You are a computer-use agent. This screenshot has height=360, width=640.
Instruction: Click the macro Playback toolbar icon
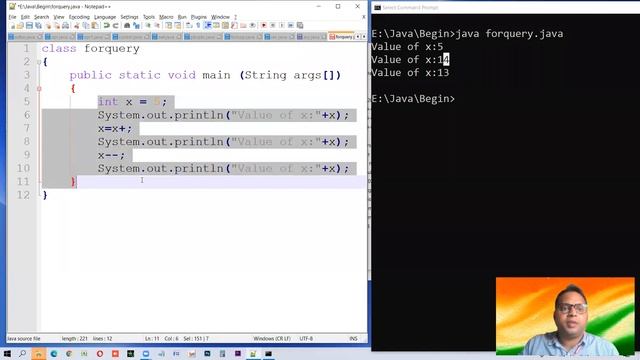[x=282, y=25]
